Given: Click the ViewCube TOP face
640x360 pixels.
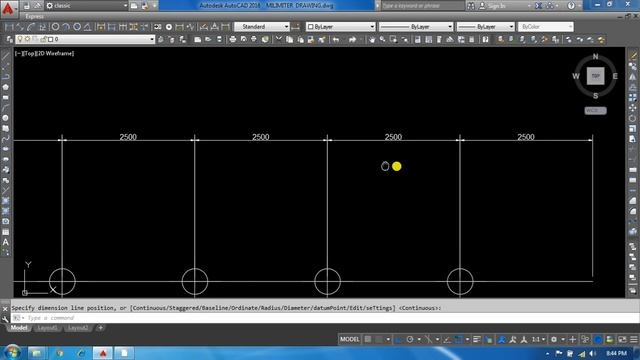Looking at the screenshot, I should [596, 76].
